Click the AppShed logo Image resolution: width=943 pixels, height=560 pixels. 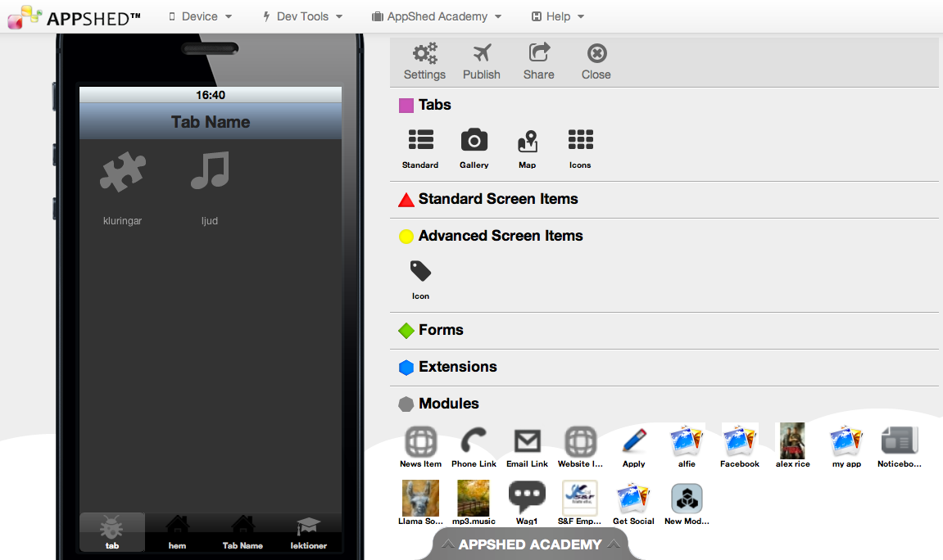(x=74, y=17)
